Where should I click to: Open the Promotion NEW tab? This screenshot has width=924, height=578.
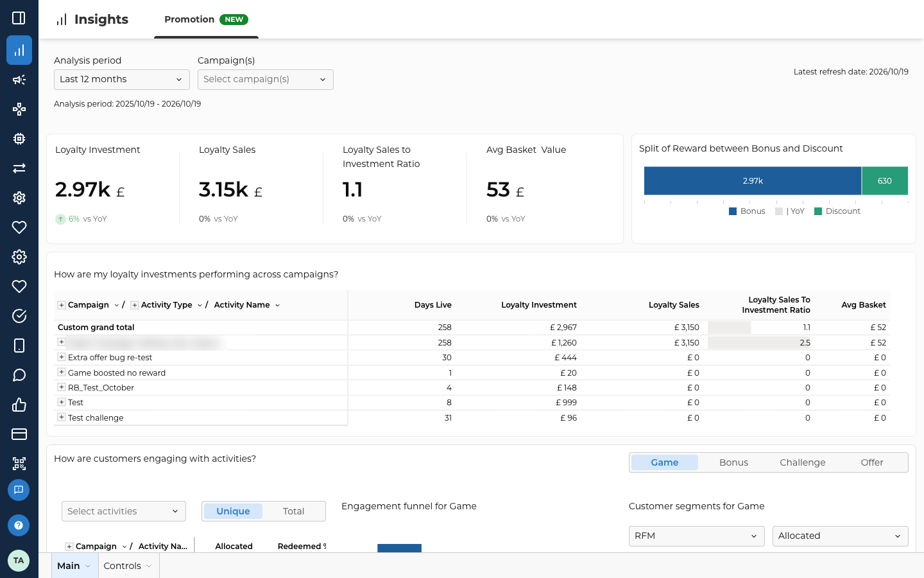[206, 19]
